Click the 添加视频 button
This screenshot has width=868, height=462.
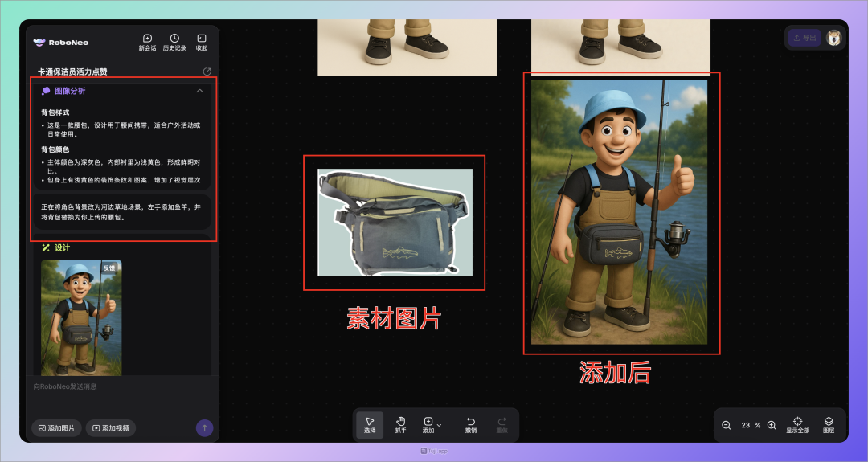(111, 427)
